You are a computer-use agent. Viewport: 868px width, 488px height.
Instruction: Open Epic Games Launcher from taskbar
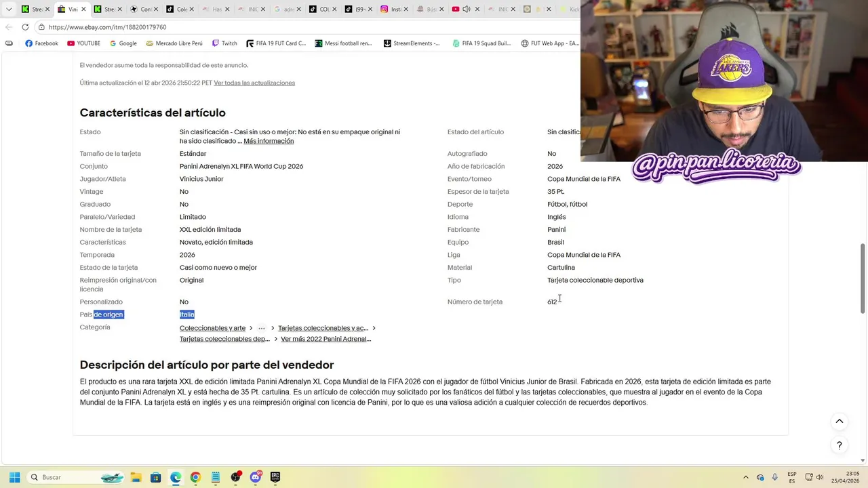coord(275,477)
